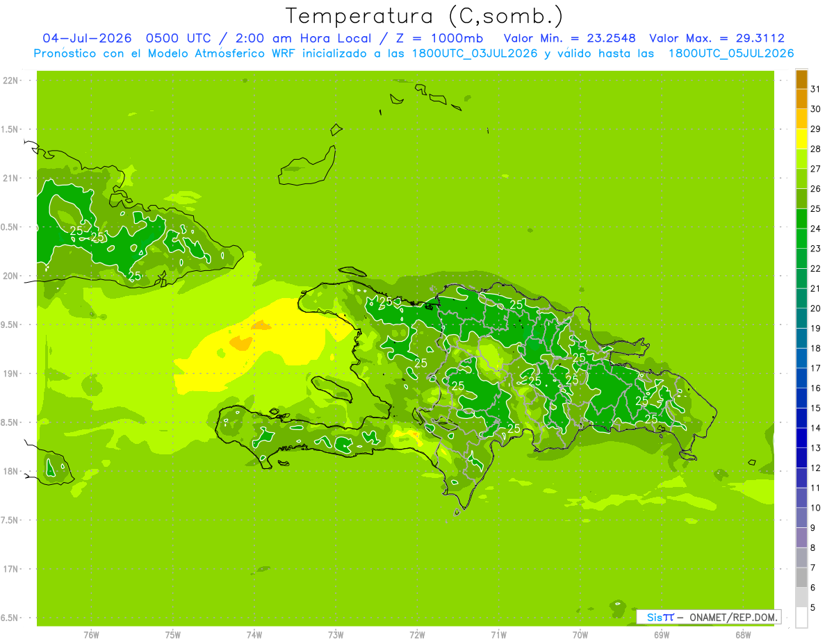
Task: Click the Temperatura (C,somb.) chart title
Action: click(425, 16)
